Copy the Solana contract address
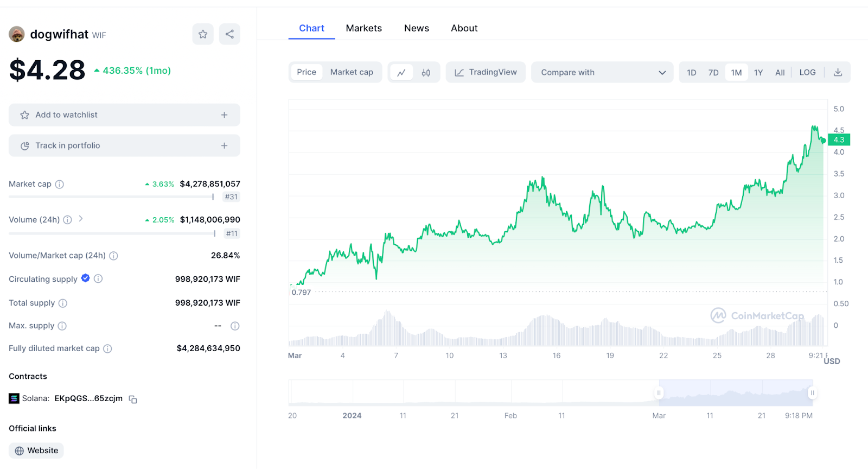The width and height of the screenshot is (868, 469). tap(133, 399)
